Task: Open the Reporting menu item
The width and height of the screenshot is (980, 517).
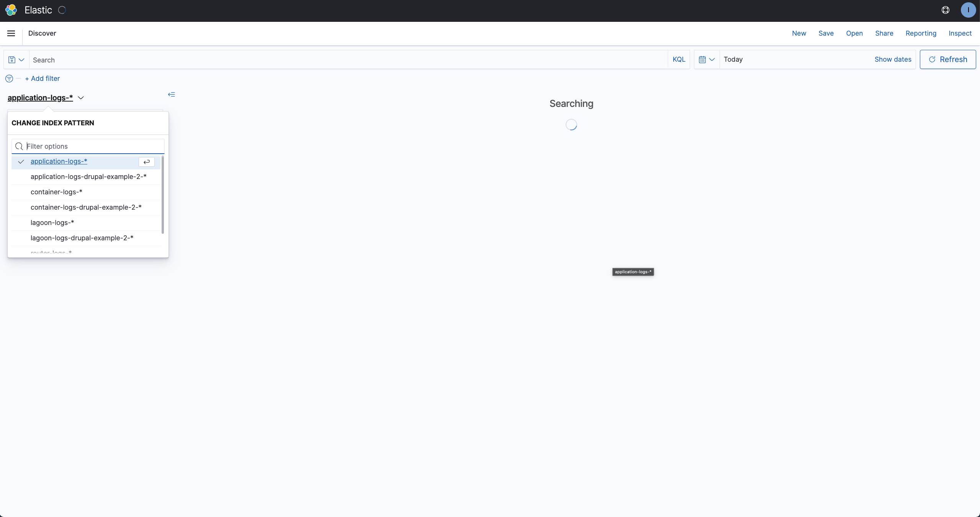Action: (921, 34)
